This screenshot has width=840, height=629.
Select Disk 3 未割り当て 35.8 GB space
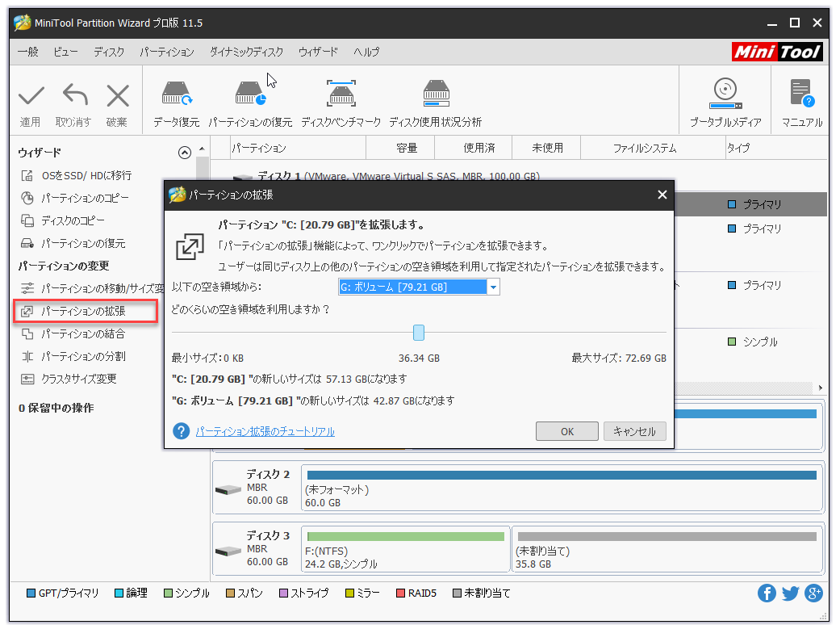[667, 550]
